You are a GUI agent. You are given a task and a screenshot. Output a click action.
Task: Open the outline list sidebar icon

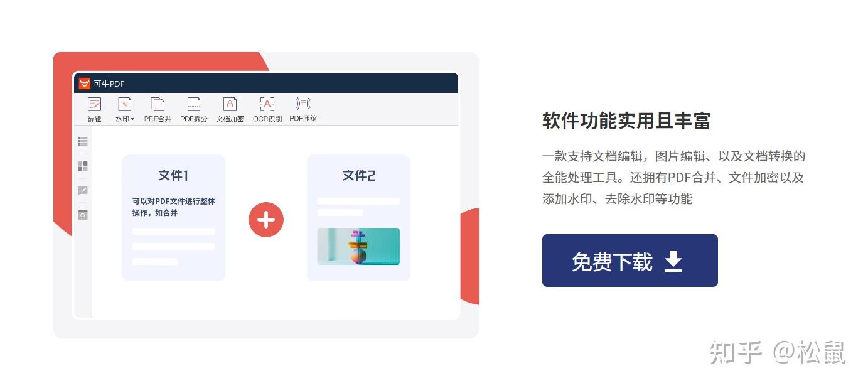83,142
